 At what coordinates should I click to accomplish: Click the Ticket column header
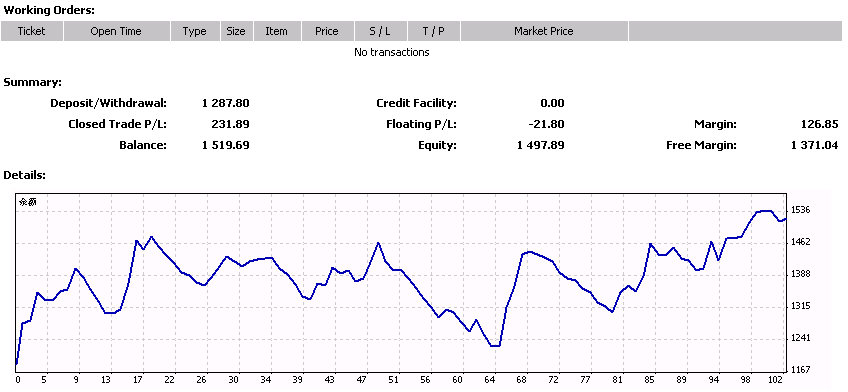32,31
